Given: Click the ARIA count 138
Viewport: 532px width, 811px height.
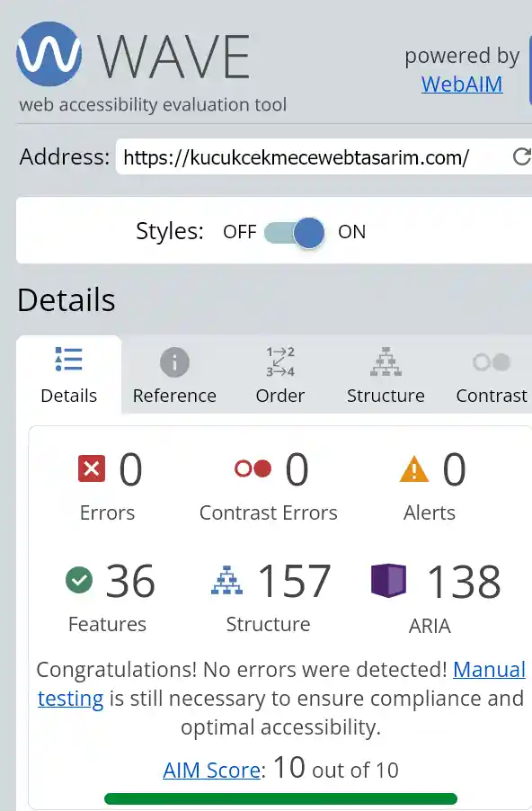Looking at the screenshot, I should tap(464, 581).
